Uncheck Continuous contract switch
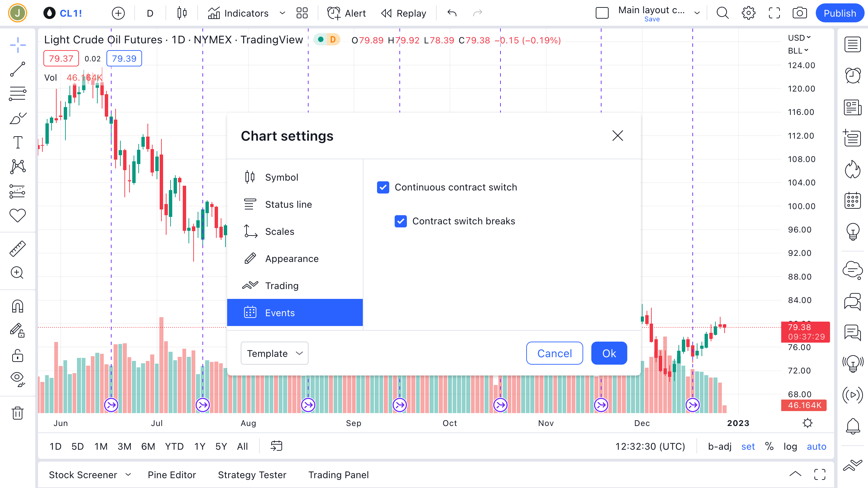 (383, 187)
